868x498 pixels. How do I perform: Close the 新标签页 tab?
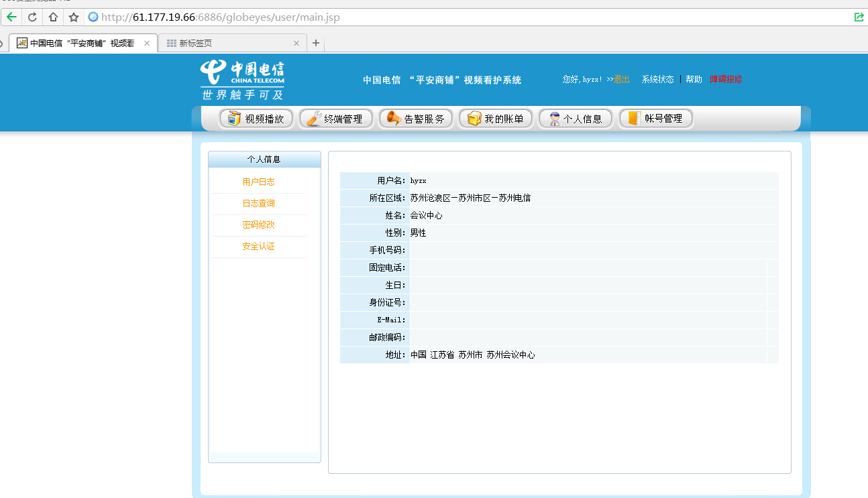pyautogui.click(x=296, y=43)
